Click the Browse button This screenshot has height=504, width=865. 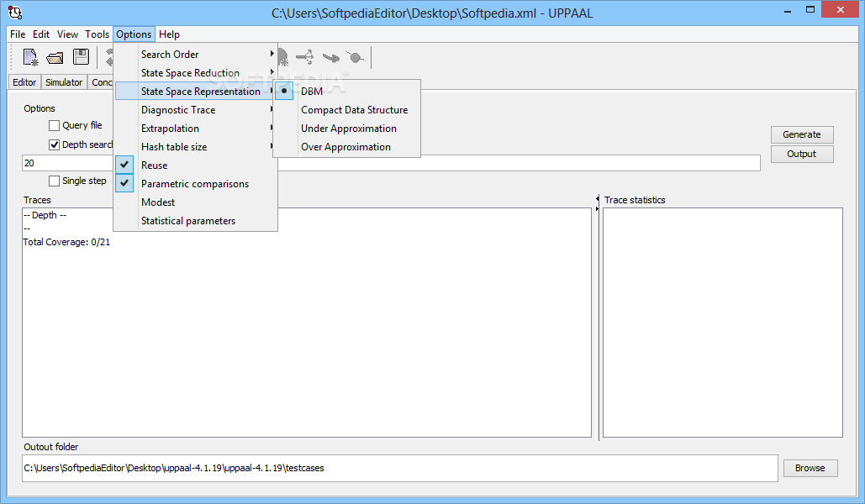click(x=810, y=468)
